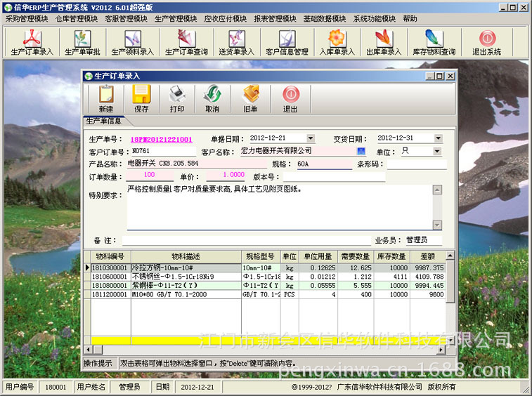Click scroll-up arrow of 特别要求 box

(x=438, y=190)
